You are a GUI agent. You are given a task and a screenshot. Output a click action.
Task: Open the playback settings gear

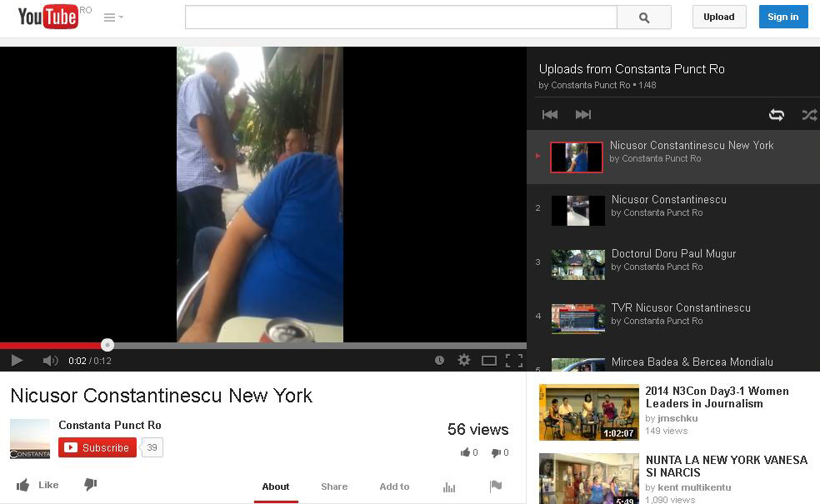(463, 360)
